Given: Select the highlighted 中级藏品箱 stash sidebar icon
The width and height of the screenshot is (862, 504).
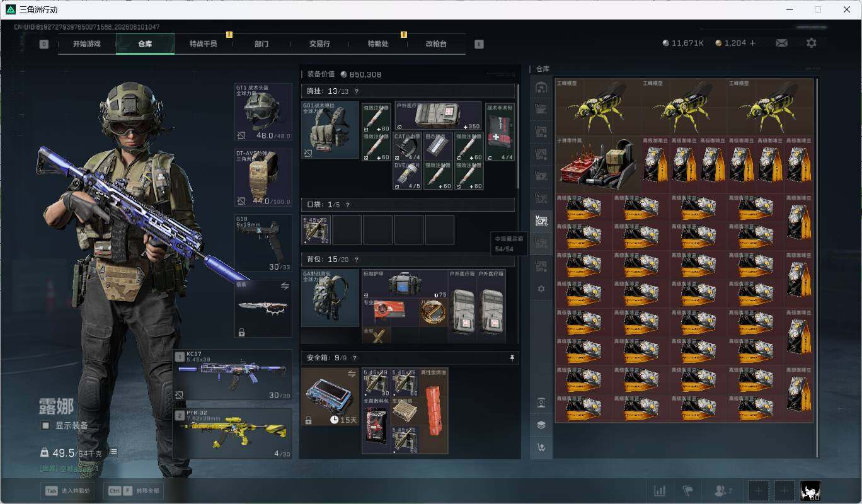Looking at the screenshot, I should click(541, 220).
